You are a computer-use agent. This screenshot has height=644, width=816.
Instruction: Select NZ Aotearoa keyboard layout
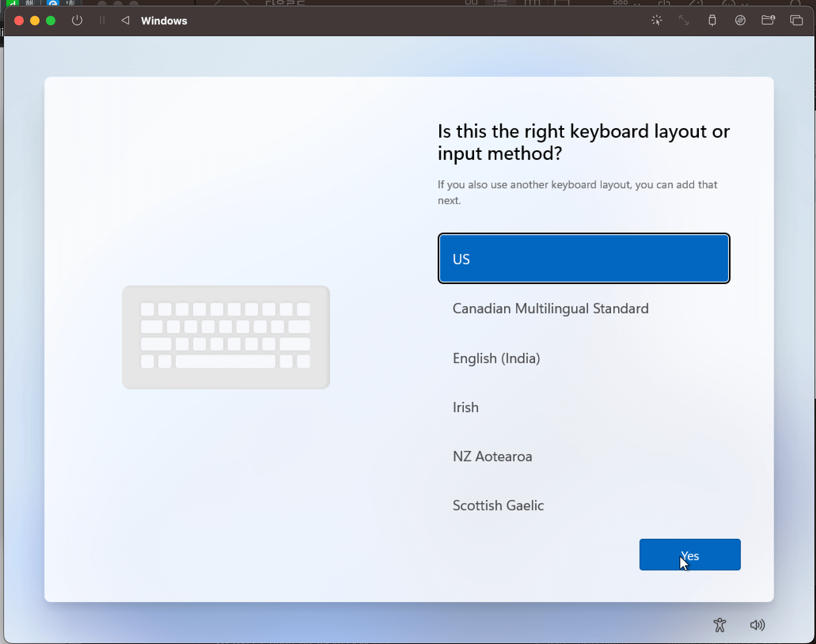click(x=492, y=456)
